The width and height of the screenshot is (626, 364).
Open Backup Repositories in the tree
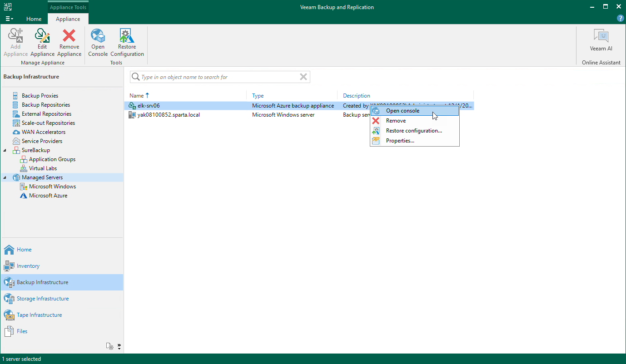pyautogui.click(x=46, y=105)
